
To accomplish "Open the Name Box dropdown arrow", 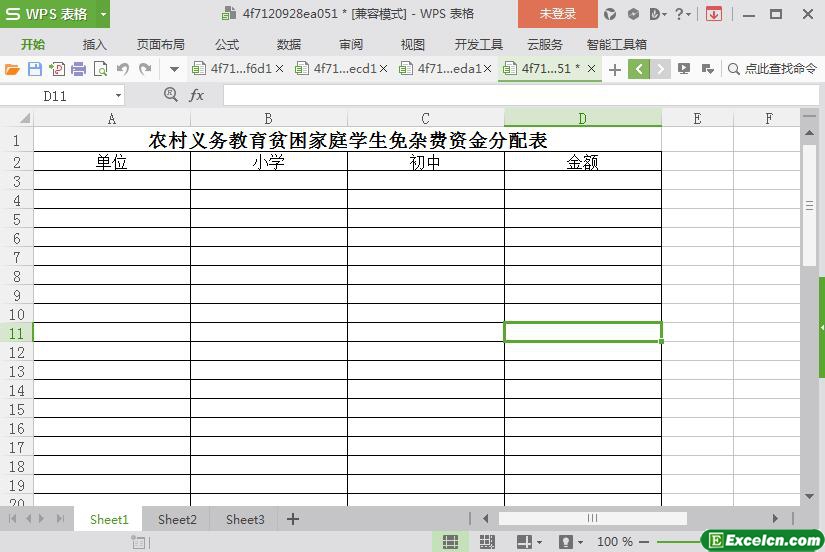I will coord(118,96).
